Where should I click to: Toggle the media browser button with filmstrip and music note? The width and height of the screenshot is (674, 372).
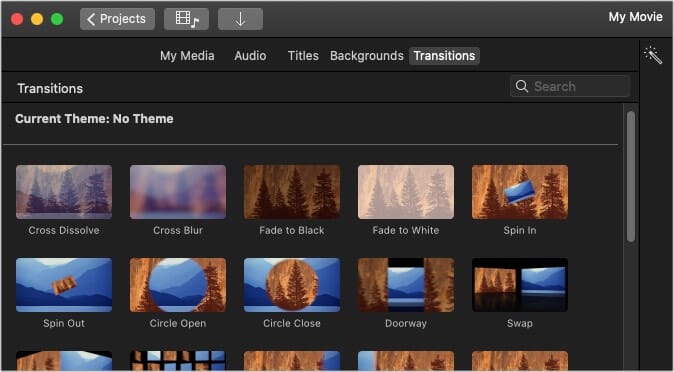pos(186,19)
